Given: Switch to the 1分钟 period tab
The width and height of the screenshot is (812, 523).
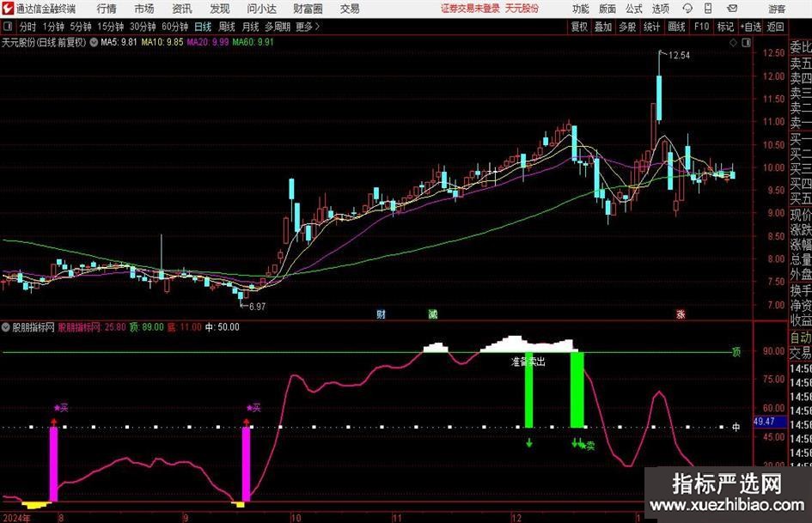Looking at the screenshot, I should click(53, 27).
